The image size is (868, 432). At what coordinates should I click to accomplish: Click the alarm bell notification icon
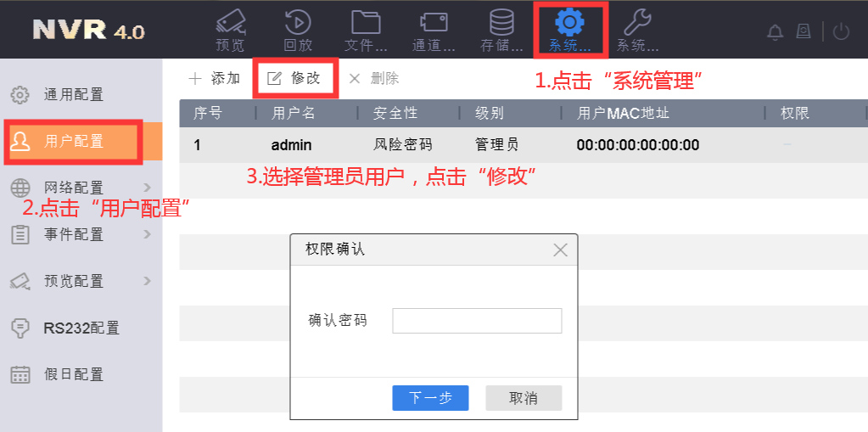tap(775, 32)
